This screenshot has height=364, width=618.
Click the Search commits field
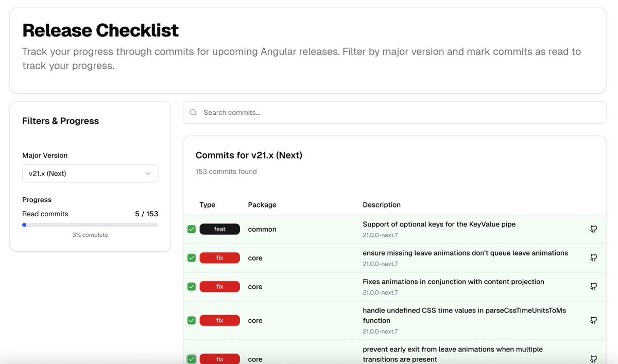[394, 112]
